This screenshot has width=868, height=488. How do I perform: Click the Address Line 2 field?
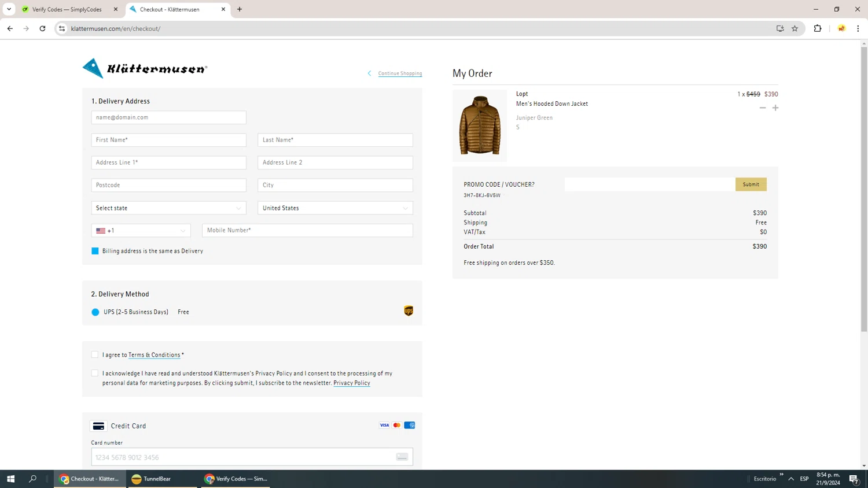click(x=335, y=162)
